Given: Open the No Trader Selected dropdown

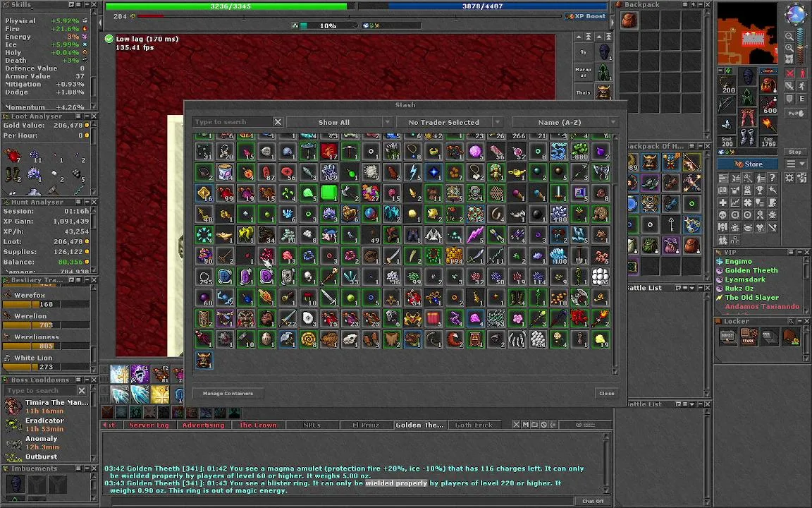Looking at the screenshot, I should tap(450, 122).
